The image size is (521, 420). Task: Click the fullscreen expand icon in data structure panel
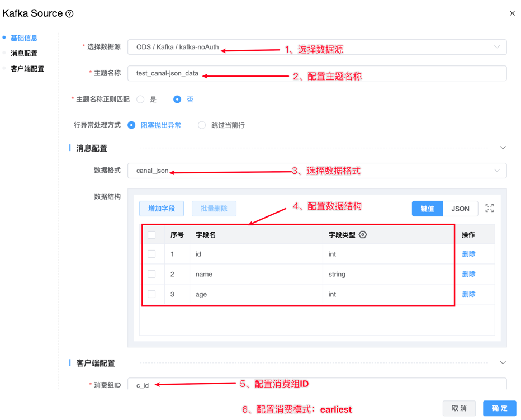(489, 209)
